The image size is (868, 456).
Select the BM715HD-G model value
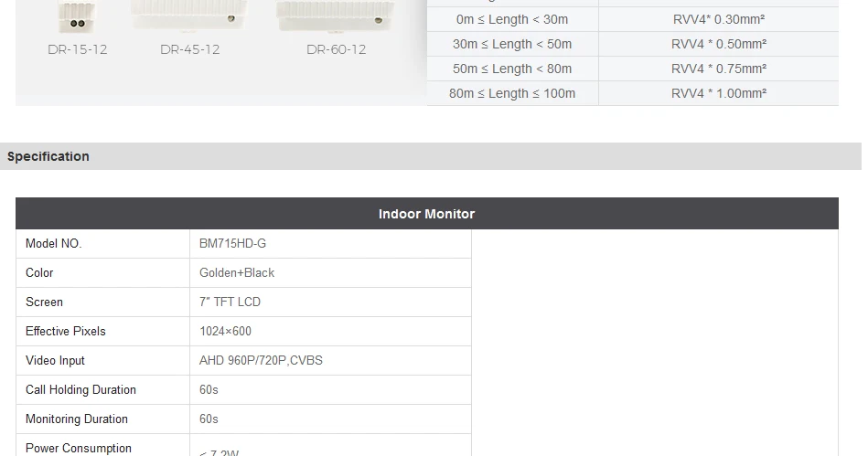[232, 243]
